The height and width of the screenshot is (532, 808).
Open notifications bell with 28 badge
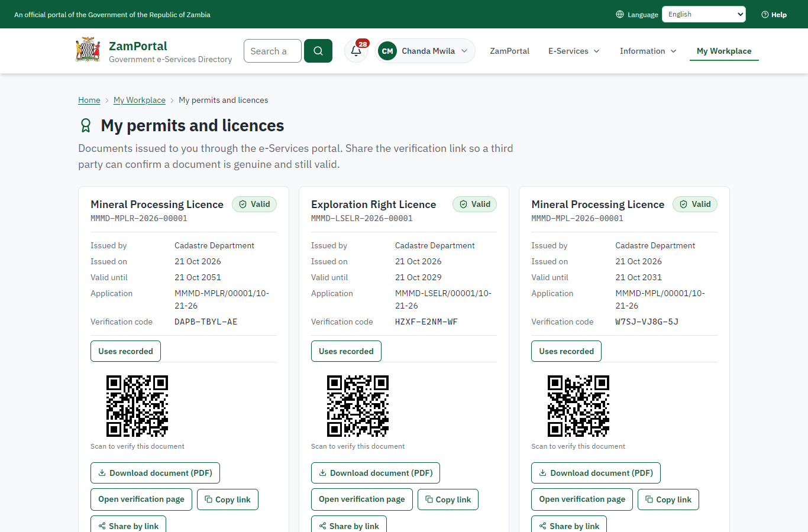(356, 51)
